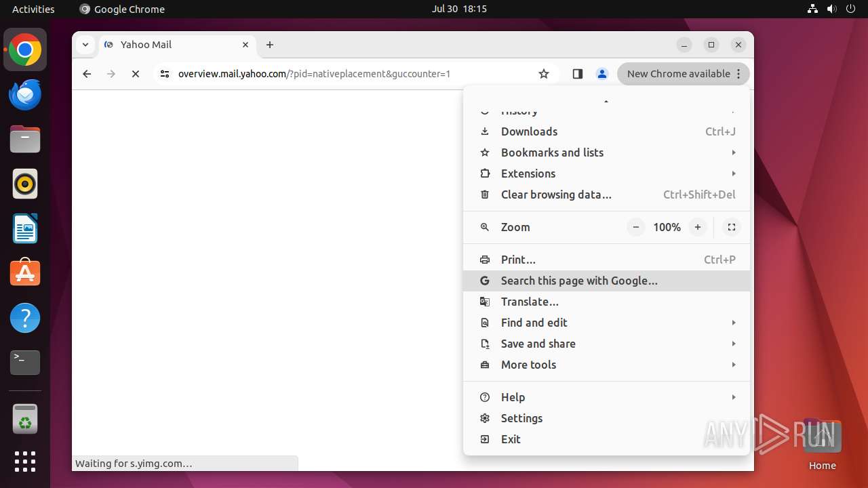Launch Thunderbird from the dock
Screen dimensions: 868x488
[x=25, y=94]
